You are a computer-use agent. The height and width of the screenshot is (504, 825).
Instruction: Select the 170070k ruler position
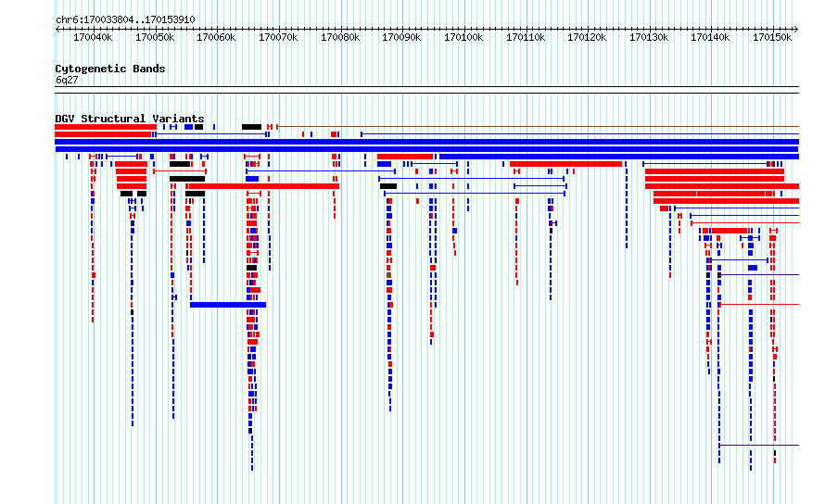(x=278, y=37)
